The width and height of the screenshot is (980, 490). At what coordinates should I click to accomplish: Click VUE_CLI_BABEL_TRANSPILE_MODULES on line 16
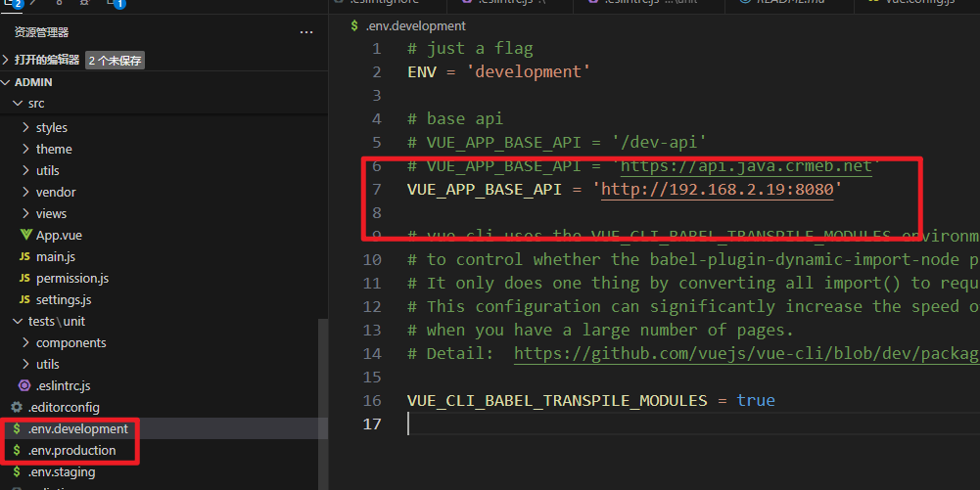coord(557,401)
